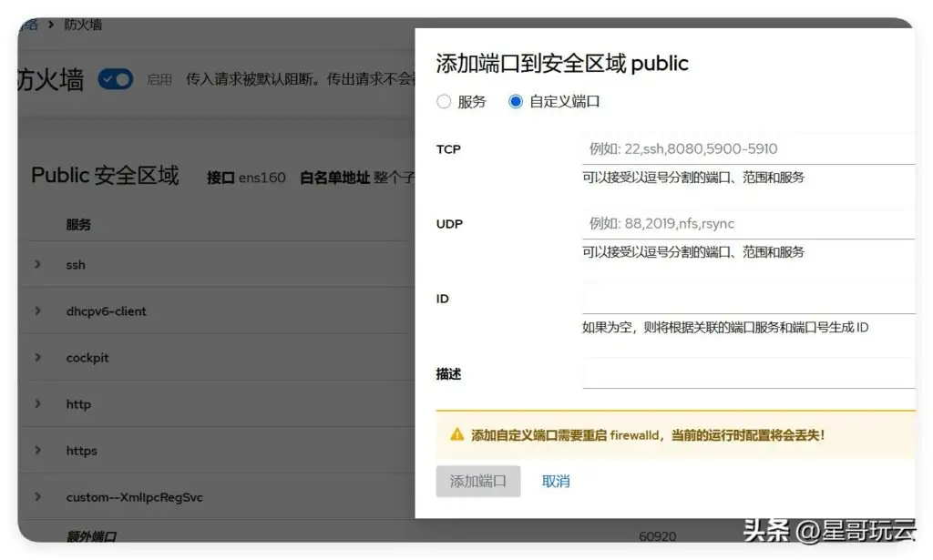
Task: Select the 服务 radio button
Action: [x=444, y=102]
